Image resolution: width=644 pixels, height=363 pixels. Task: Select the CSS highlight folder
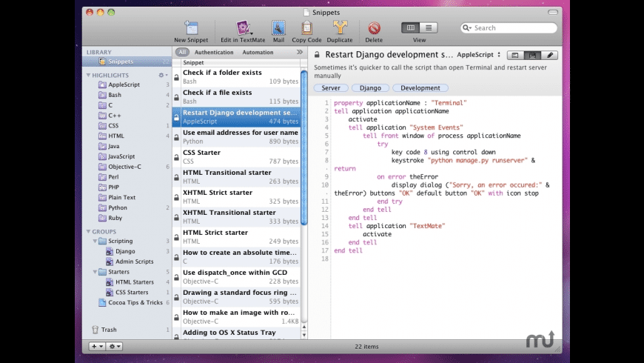click(x=113, y=126)
